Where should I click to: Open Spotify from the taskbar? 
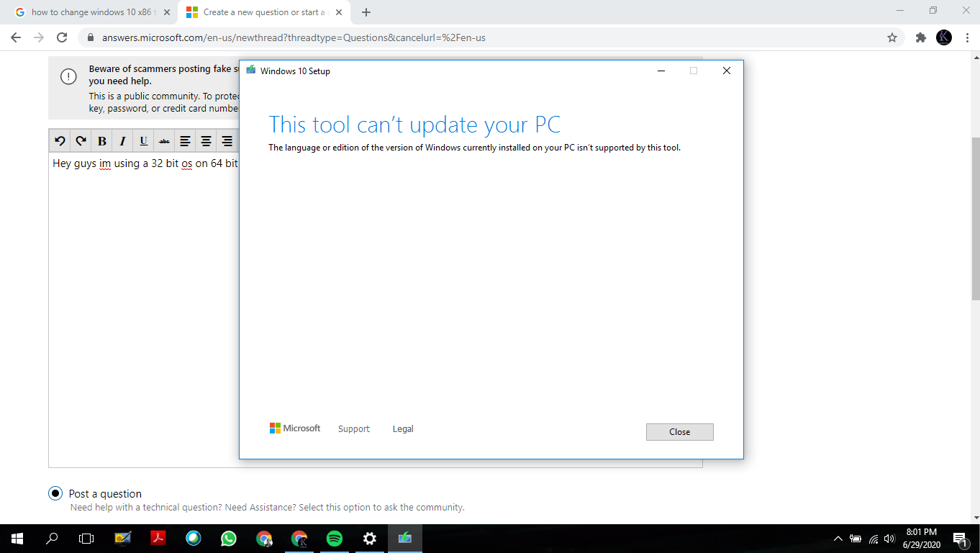[x=334, y=538]
